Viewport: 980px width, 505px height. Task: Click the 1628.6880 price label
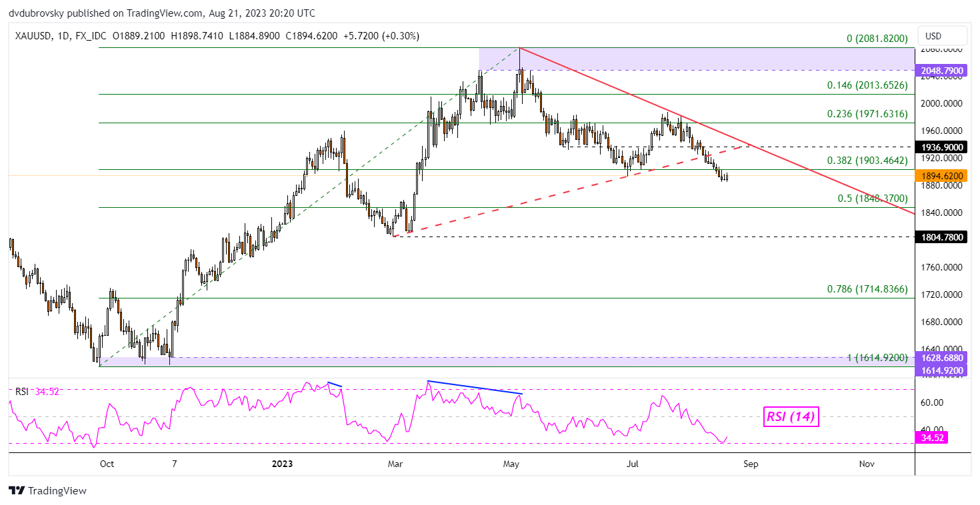click(x=943, y=358)
